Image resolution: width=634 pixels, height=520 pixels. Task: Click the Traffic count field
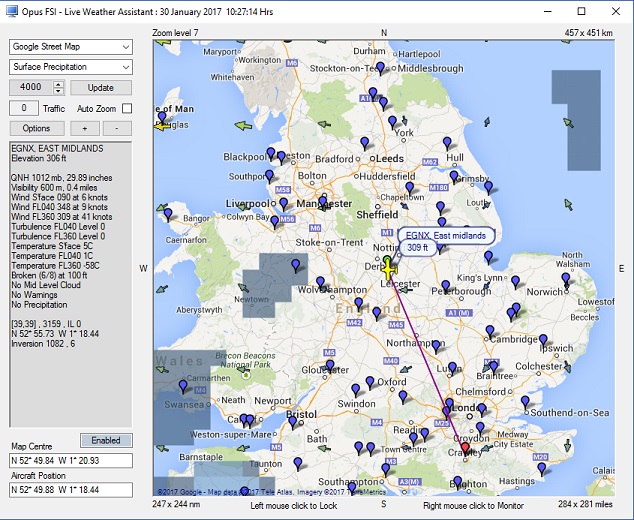coord(24,108)
